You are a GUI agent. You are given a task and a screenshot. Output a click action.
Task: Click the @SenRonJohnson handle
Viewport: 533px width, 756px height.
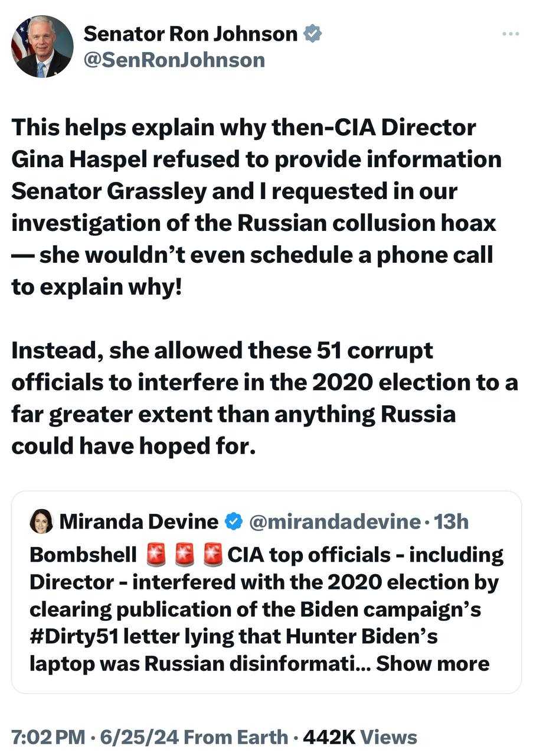click(174, 60)
